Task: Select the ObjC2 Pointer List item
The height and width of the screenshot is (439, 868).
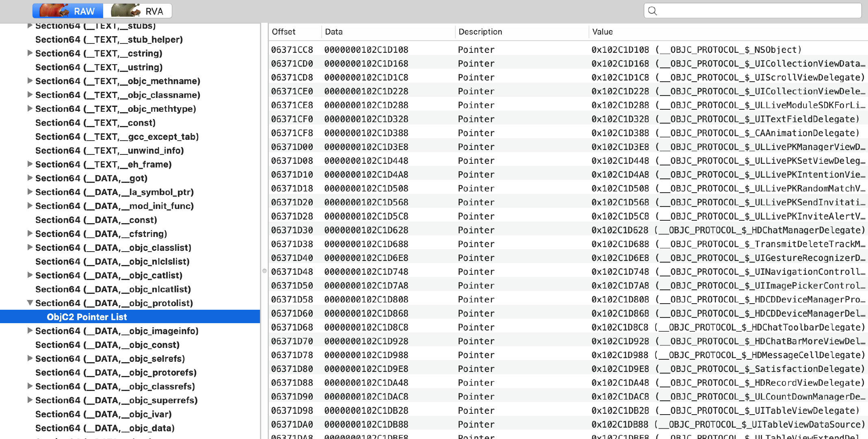Action: point(87,317)
